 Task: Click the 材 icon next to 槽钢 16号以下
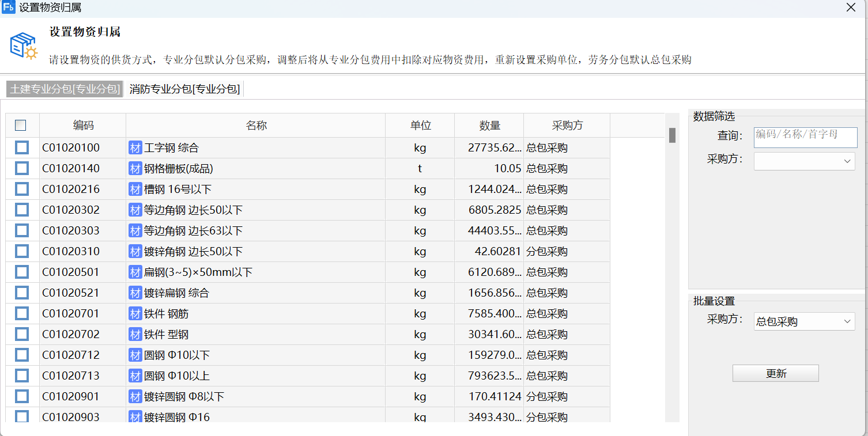click(x=135, y=189)
